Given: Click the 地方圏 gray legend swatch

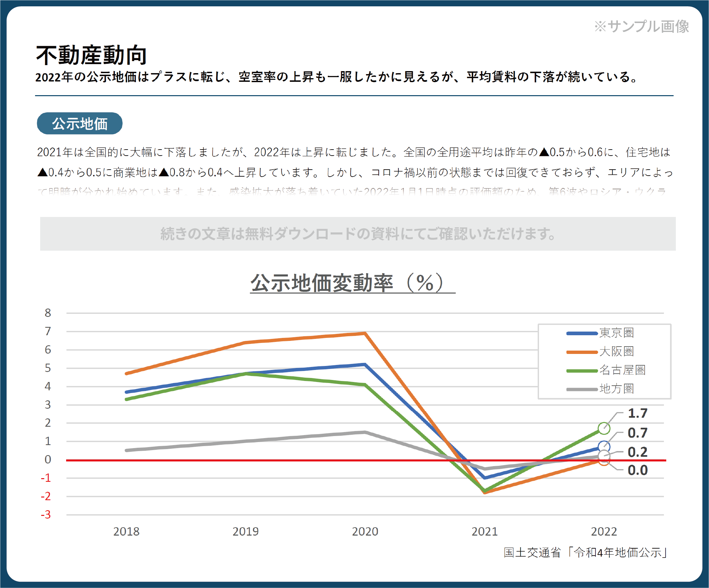Looking at the screenshot, I should (x=582, y=389).
